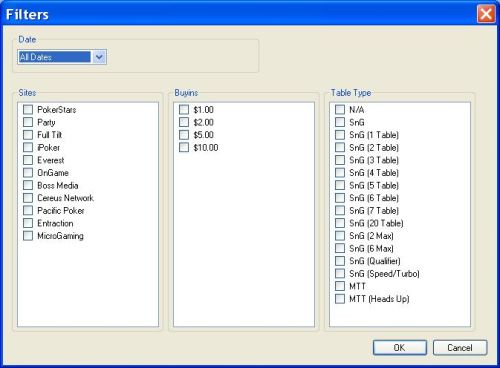Select the Everest site checkbox
This screenshot has height=368, width=500.
coord(28,160)
